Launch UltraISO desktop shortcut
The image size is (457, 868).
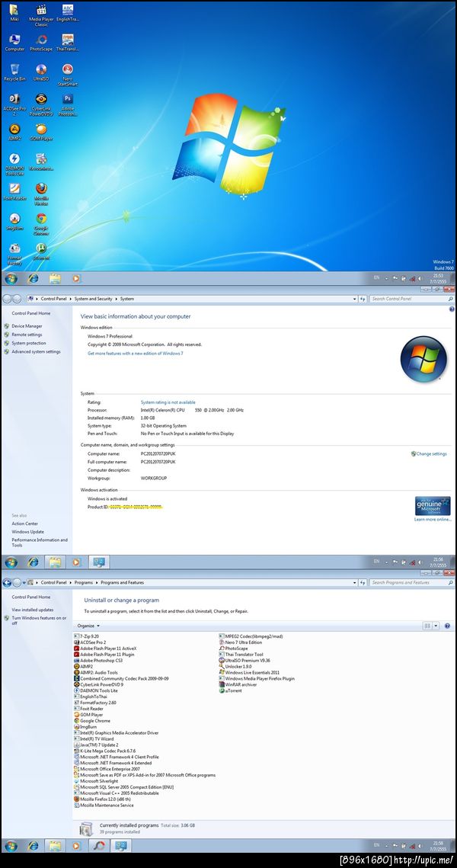pyautogui.click(x=41, y=73)
